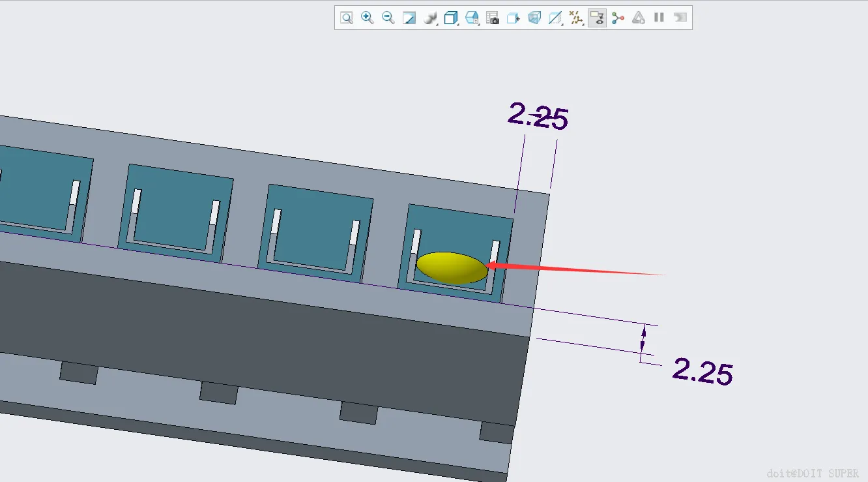
Task: Click the last grayed toolbar icon
Action: coord(680,18)
